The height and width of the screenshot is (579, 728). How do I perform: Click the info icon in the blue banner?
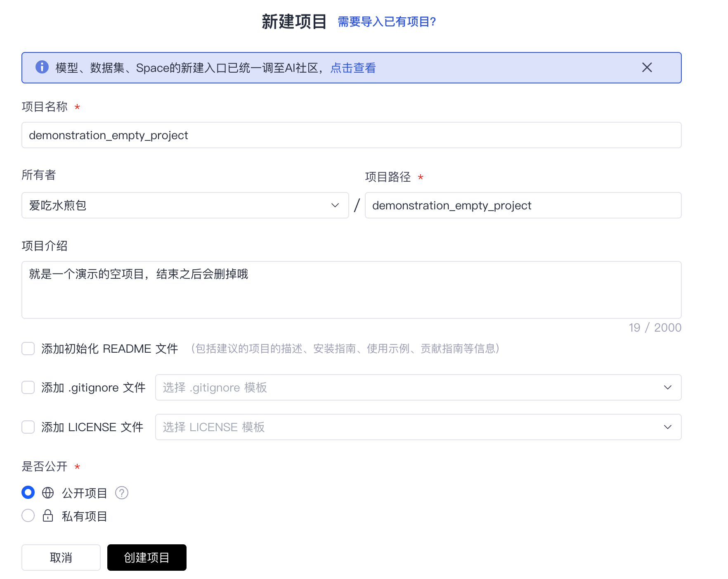pos(42,68)
